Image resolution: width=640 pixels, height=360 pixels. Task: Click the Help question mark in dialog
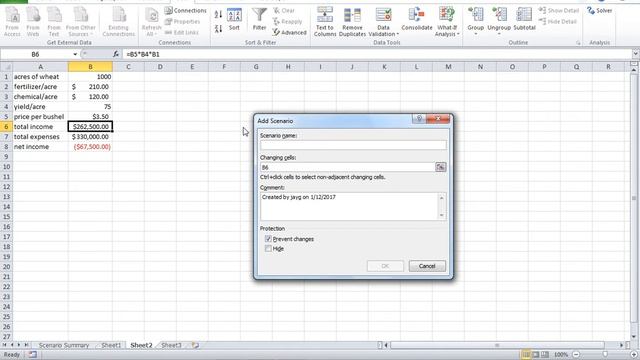coord(419,118)
